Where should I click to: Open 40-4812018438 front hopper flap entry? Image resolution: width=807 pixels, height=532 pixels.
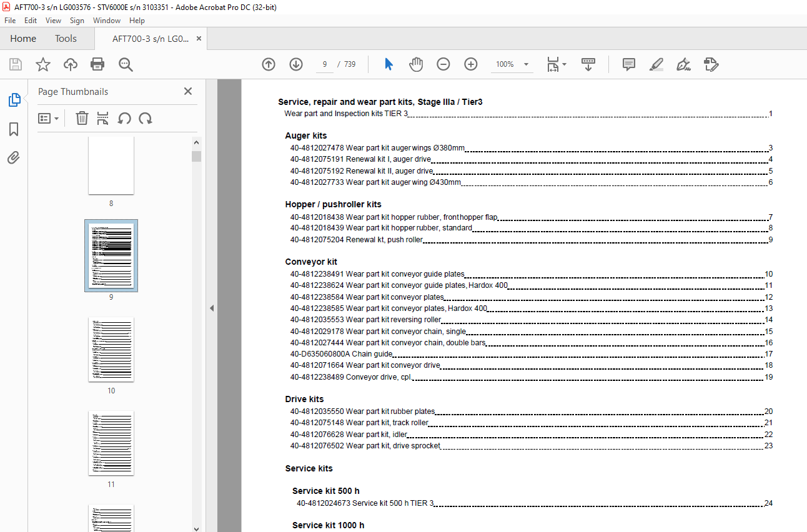point(532,217)
